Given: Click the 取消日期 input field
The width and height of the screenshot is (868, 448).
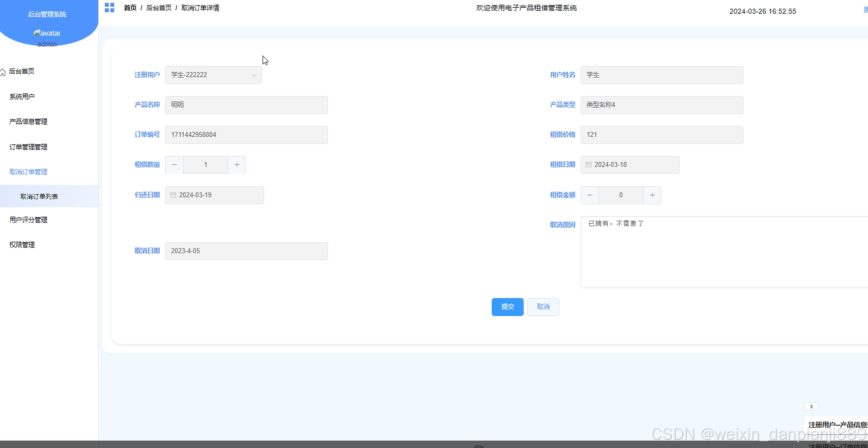Looking at the screenshot, I should (x=246, y=251).
